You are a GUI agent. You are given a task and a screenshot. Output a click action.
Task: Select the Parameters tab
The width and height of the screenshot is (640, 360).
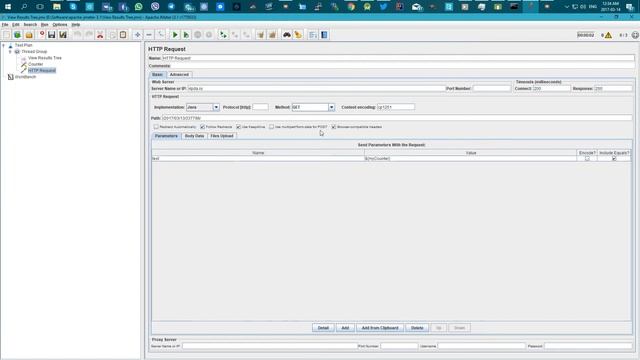(167, 136)
